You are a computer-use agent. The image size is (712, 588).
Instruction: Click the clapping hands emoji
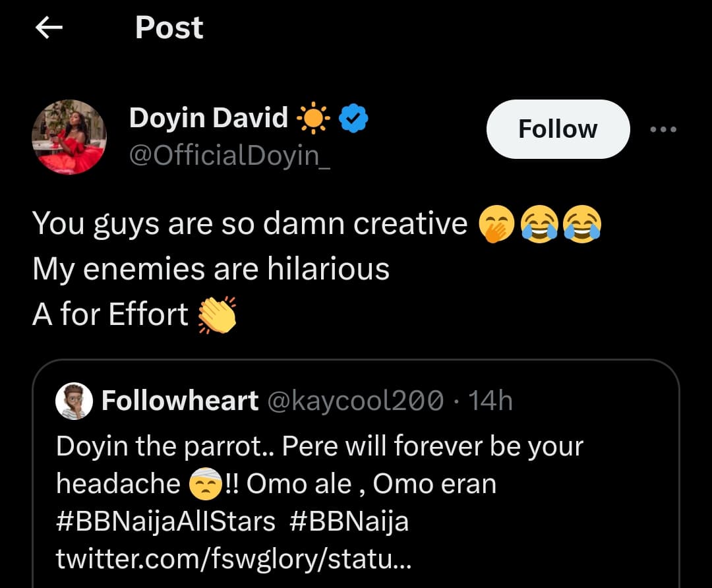[x=217, y=315]
